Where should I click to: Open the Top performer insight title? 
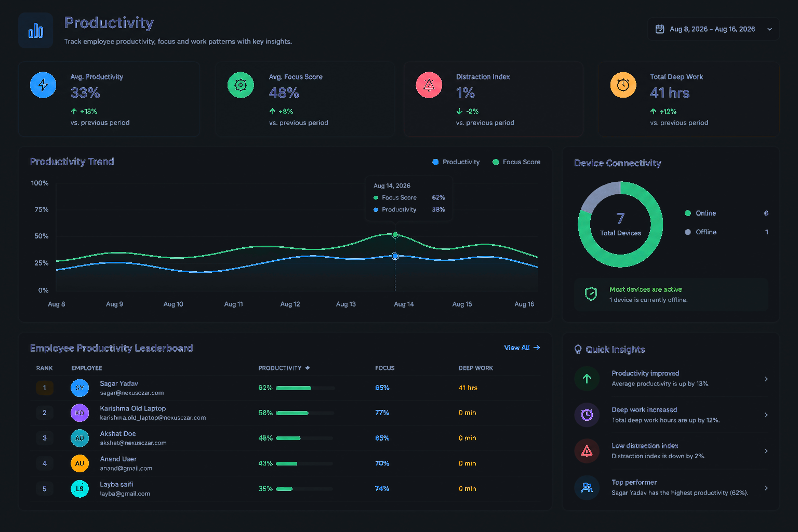pos(634,482)
